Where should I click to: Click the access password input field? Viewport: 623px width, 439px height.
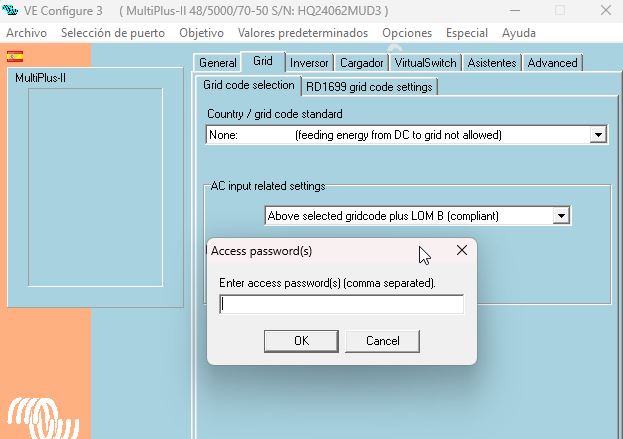(x=341, y=304)
